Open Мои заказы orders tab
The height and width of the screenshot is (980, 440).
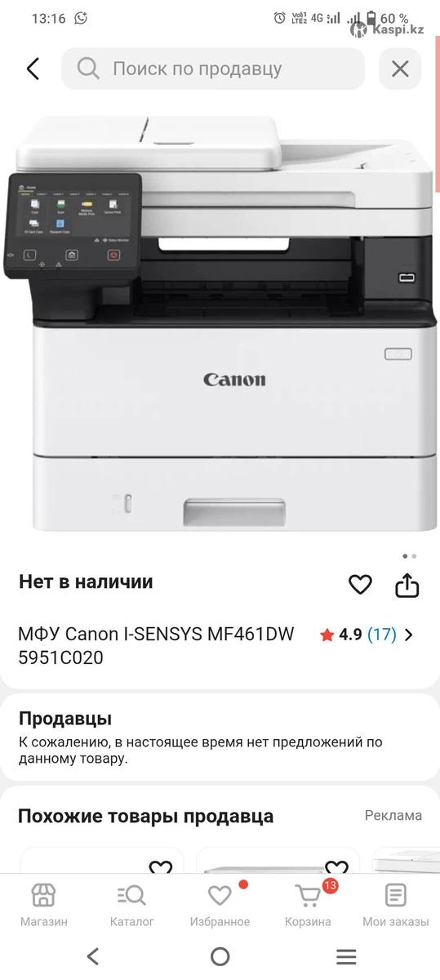pyautogui.click(x=396, y=905)
